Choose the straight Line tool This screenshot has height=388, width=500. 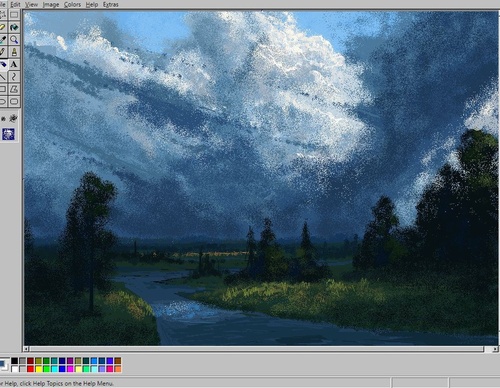(x=2, y=77)
